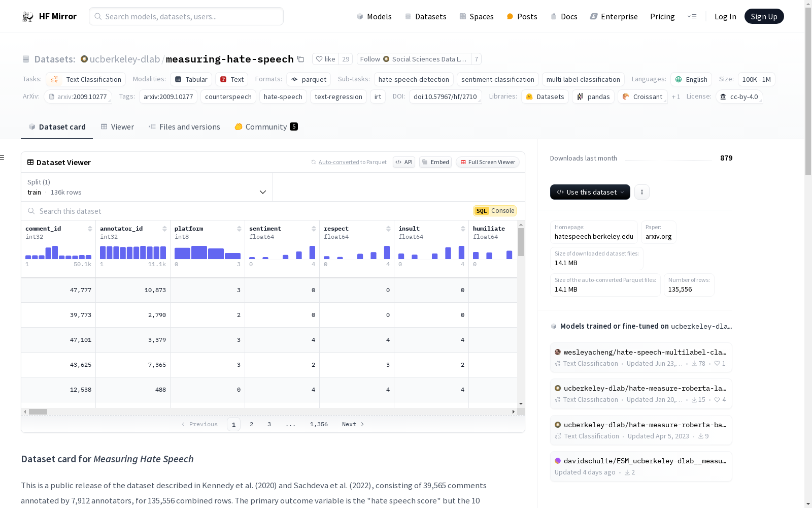Sort by platform column icon

(239, 229)
